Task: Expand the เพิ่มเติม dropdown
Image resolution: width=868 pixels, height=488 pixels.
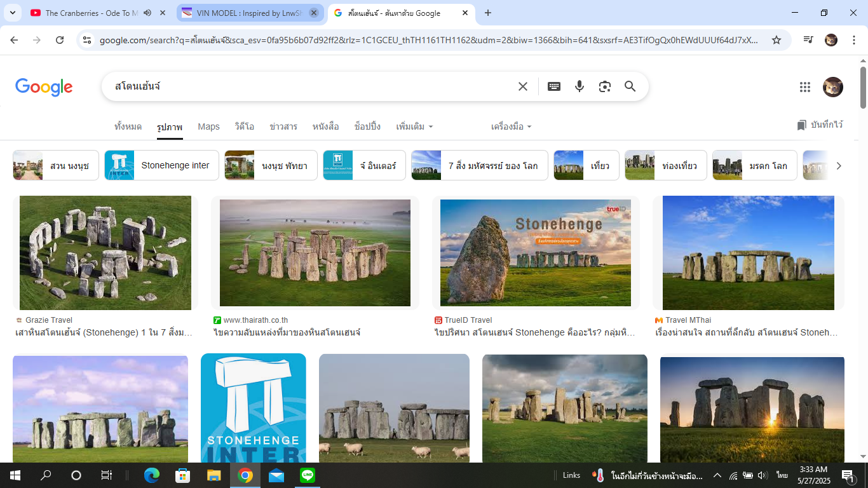Action: [414, 126]
